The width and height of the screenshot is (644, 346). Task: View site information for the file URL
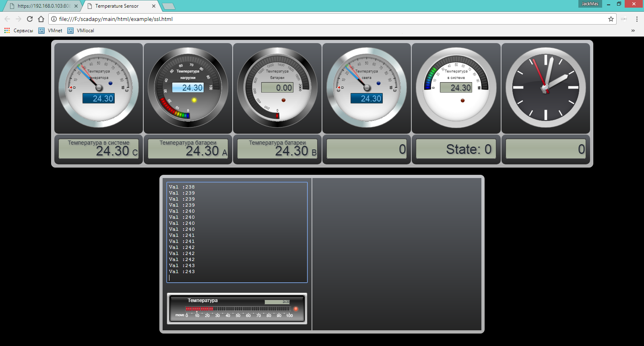(x=54, y=19)
